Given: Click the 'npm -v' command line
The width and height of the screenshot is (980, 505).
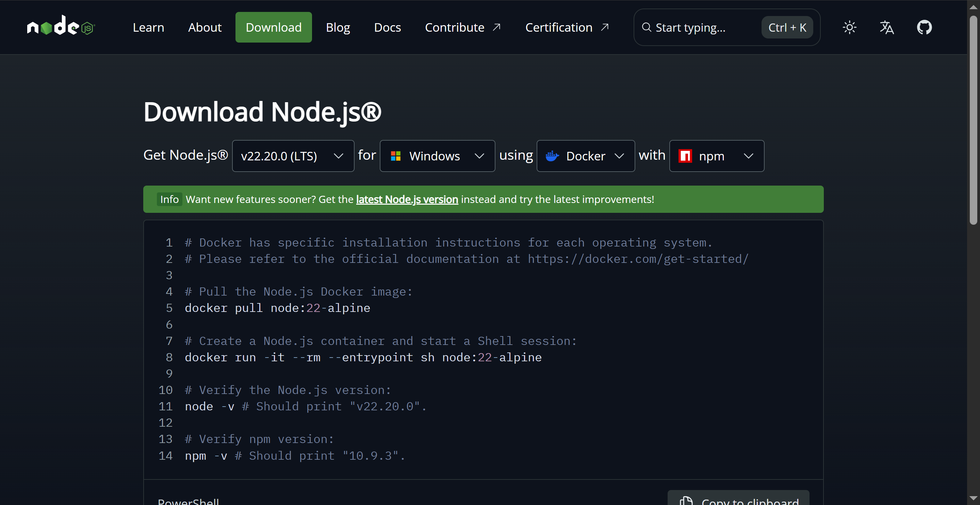Looking at the screenshot, I should (x=295, y=456).
